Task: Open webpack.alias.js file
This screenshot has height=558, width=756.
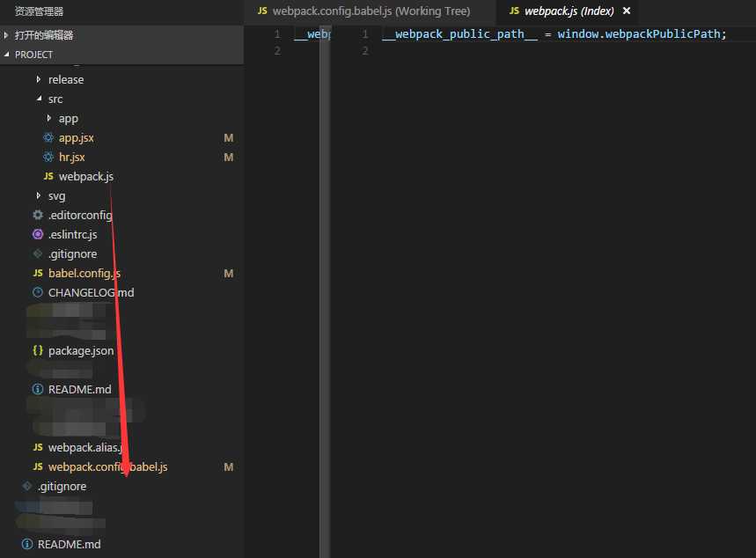Action: coord(84,448)
